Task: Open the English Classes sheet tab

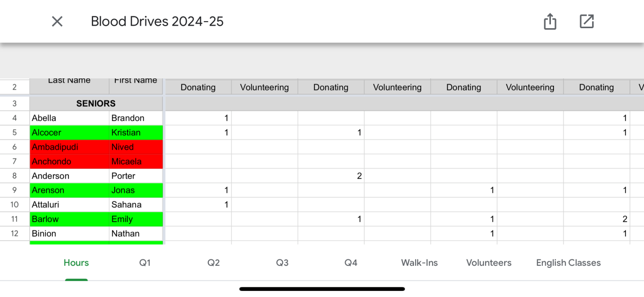Action: pyautogui.click(x=568, y=263)
